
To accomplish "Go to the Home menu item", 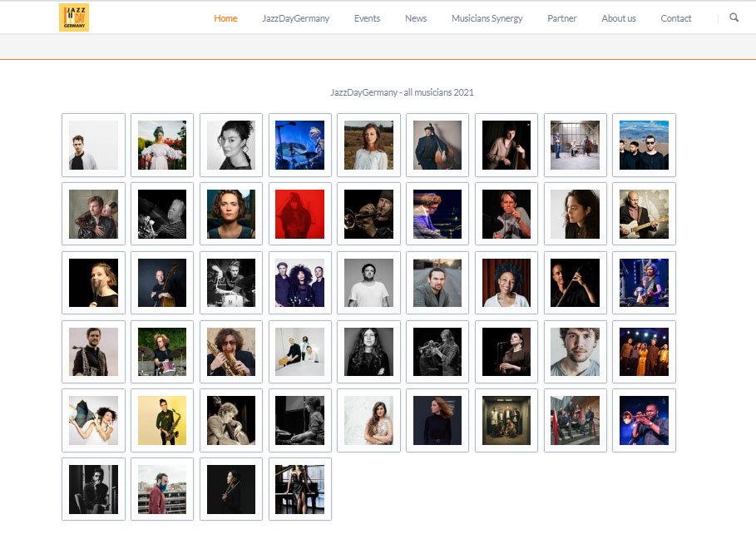I will pos(225,18).
